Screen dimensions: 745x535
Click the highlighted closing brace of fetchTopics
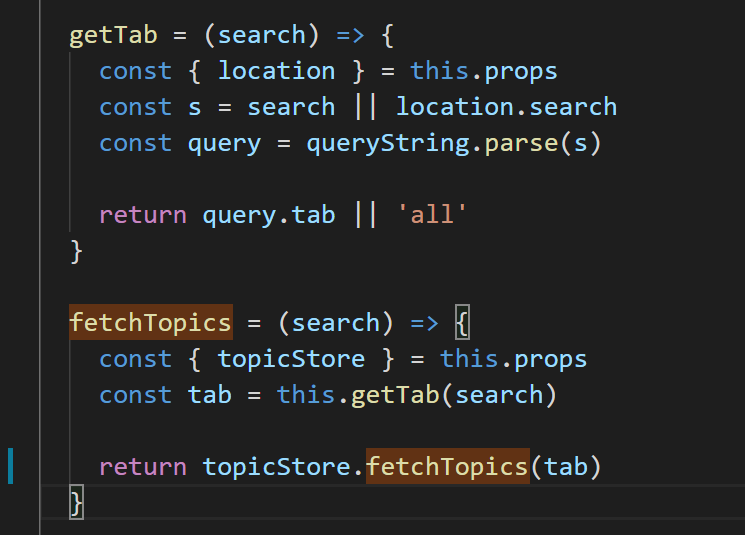click(77, 503)
